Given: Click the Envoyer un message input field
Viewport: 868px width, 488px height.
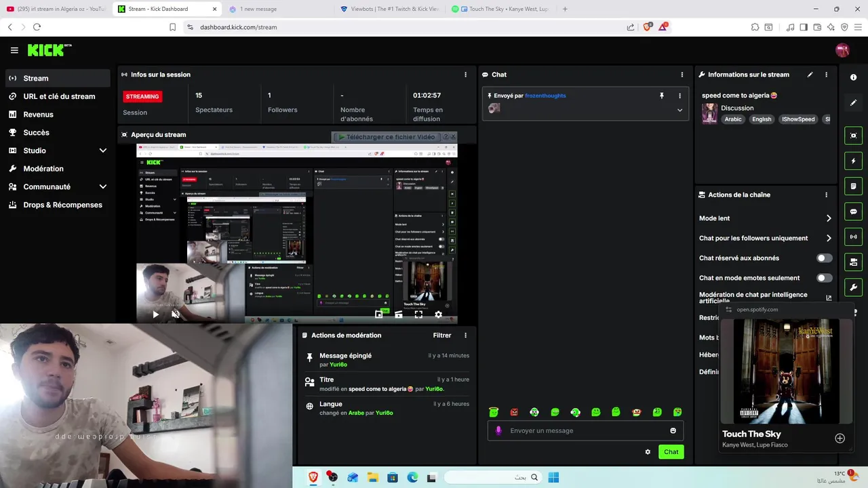Looking at the screenshot, I should [585, 430].
